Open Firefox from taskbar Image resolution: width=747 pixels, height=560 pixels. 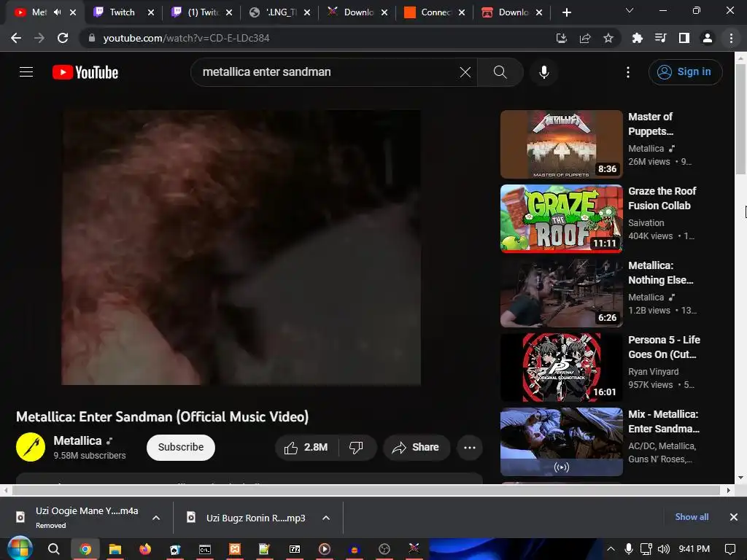[x=145, y=549]
